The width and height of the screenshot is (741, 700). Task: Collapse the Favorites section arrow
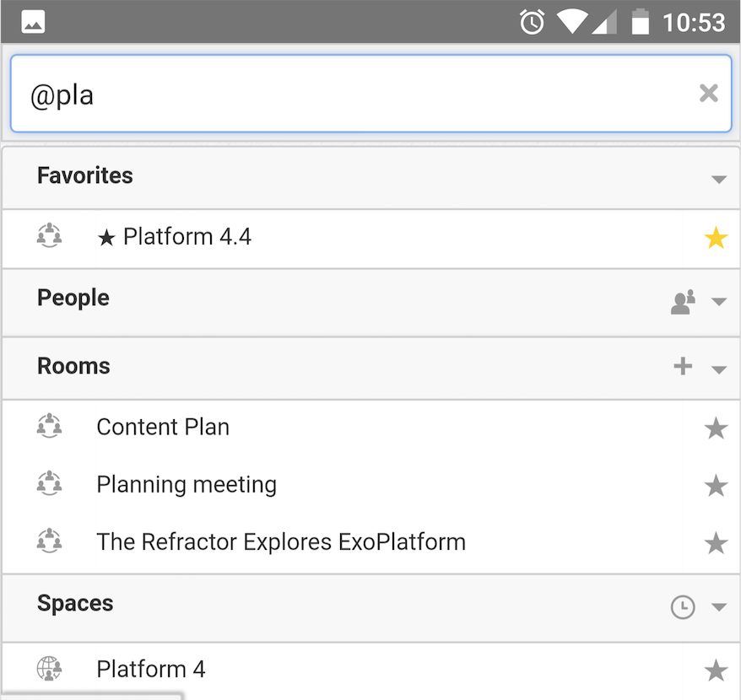(x=719, y=180)
